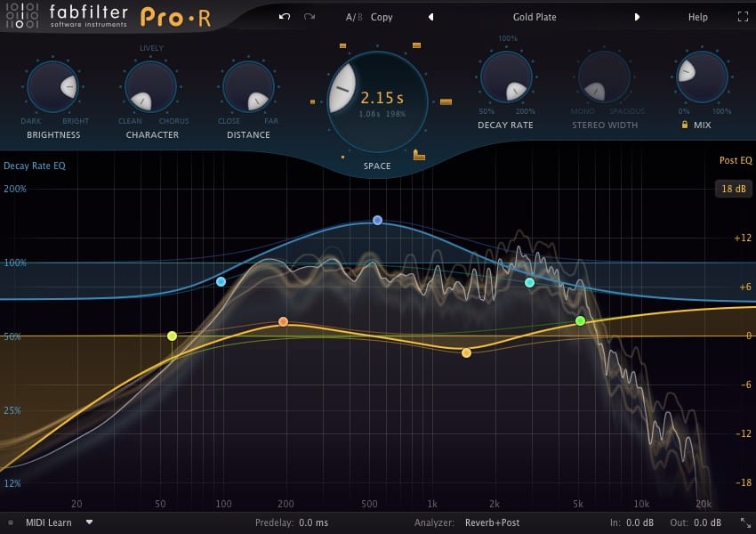Click MIDI Learn button
The width and height of the screenshot is (756, 534).
48,522
